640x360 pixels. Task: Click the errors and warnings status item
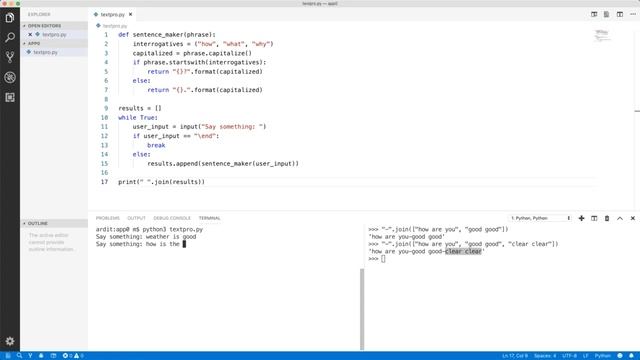click(x=73, y=356)
